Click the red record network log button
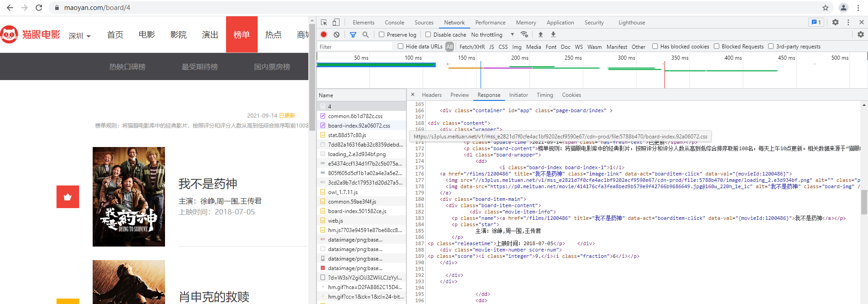The height and width of the screenshot is (304, 868). tap(324, 34)
